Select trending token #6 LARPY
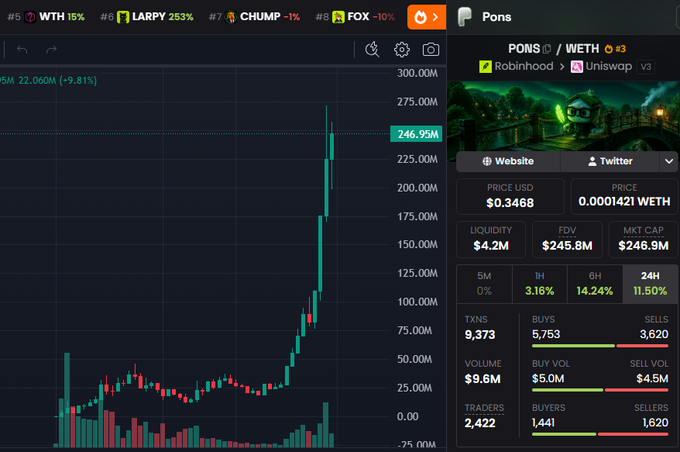 147,17
